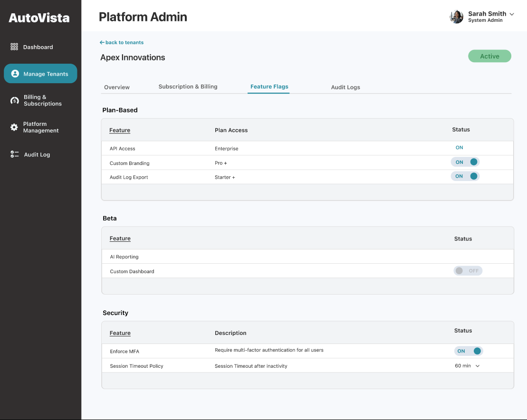The image size is (527, 420).
Task: Switch to the Overview tab
Action: [x=117, y=87]
